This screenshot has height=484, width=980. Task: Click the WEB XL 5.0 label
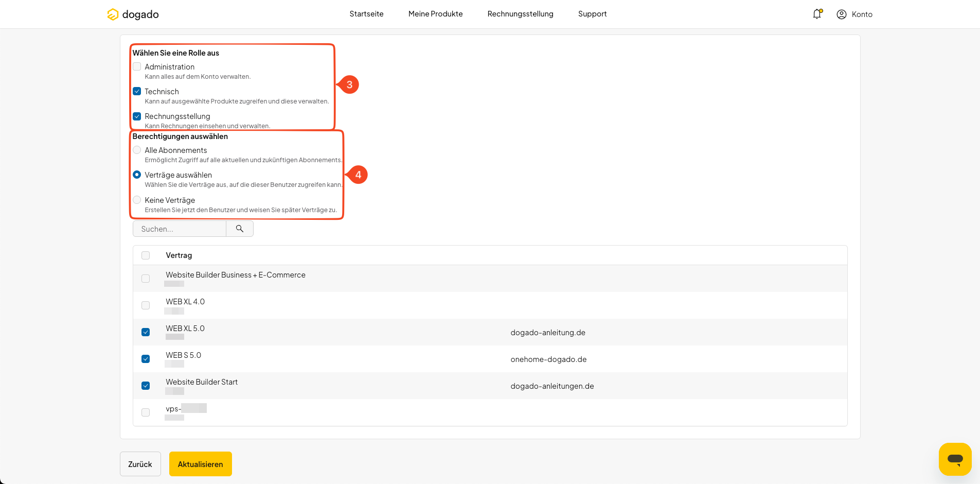[x=185, y=329]
